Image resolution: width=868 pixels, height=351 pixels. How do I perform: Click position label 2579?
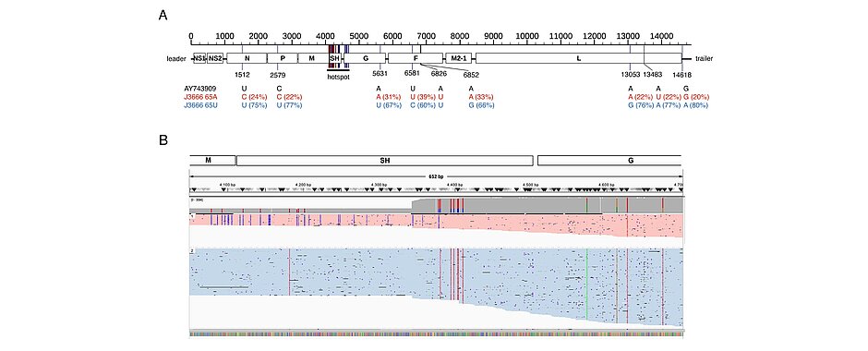click(278, 74)
